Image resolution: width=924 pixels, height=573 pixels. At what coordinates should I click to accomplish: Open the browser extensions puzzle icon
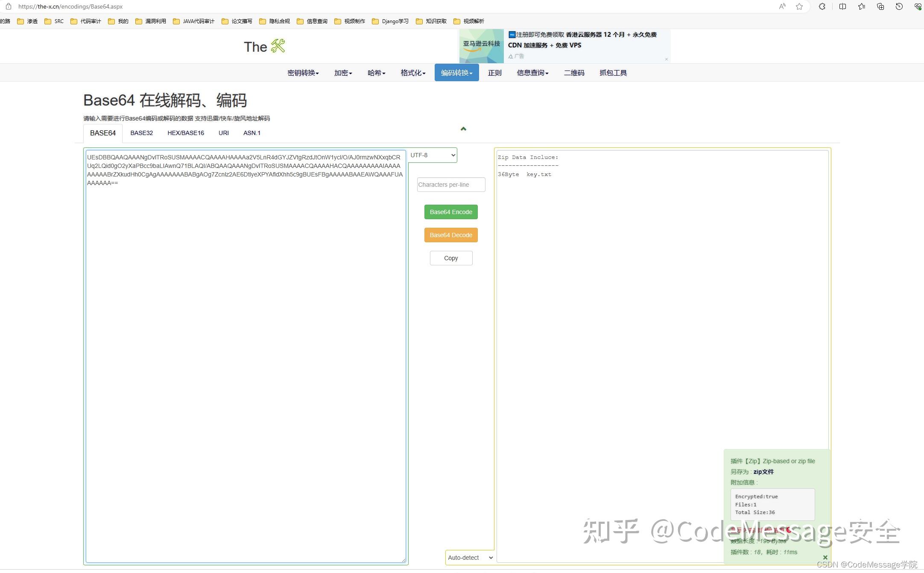[x=821, y=6]
